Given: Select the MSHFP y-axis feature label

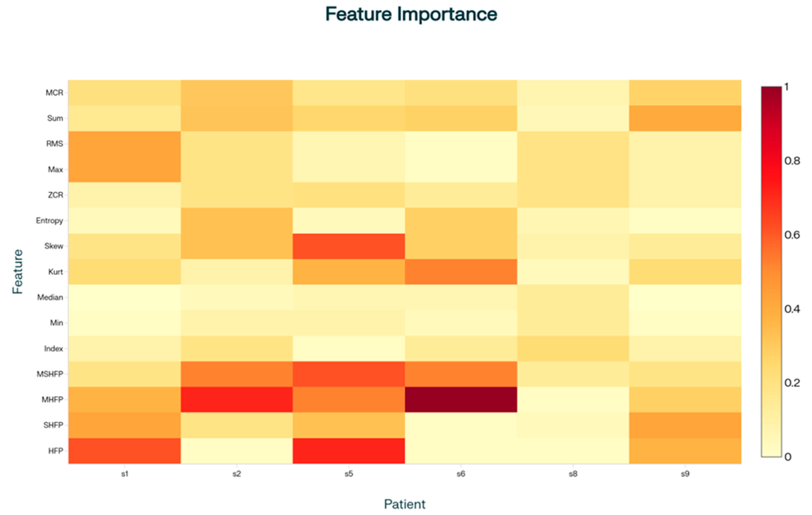Looking at the screenshot, I should coord(49,374).
